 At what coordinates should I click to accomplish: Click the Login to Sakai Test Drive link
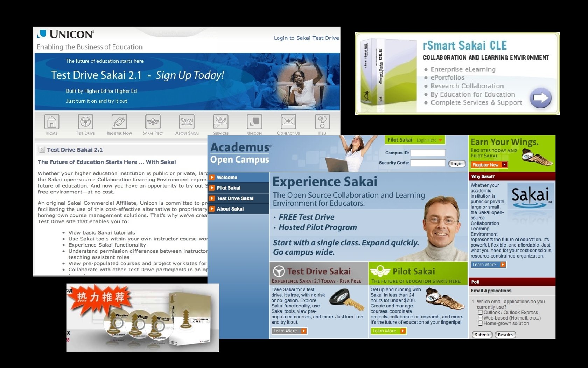tap(306, 38)
